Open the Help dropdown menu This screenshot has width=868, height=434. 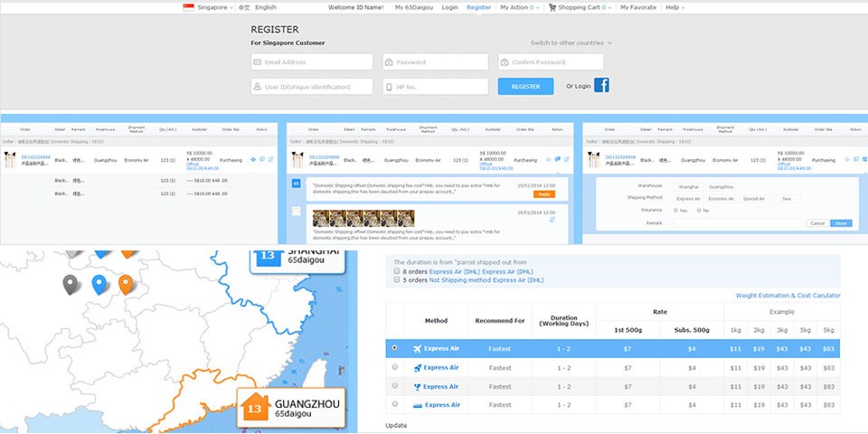coord(674,7)
